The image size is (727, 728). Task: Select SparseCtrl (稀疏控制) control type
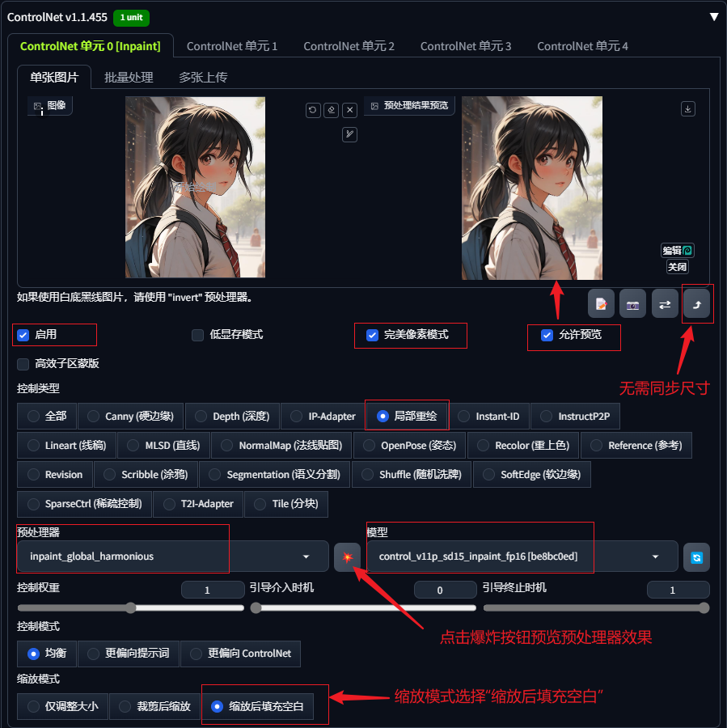(x=84, y=504)
